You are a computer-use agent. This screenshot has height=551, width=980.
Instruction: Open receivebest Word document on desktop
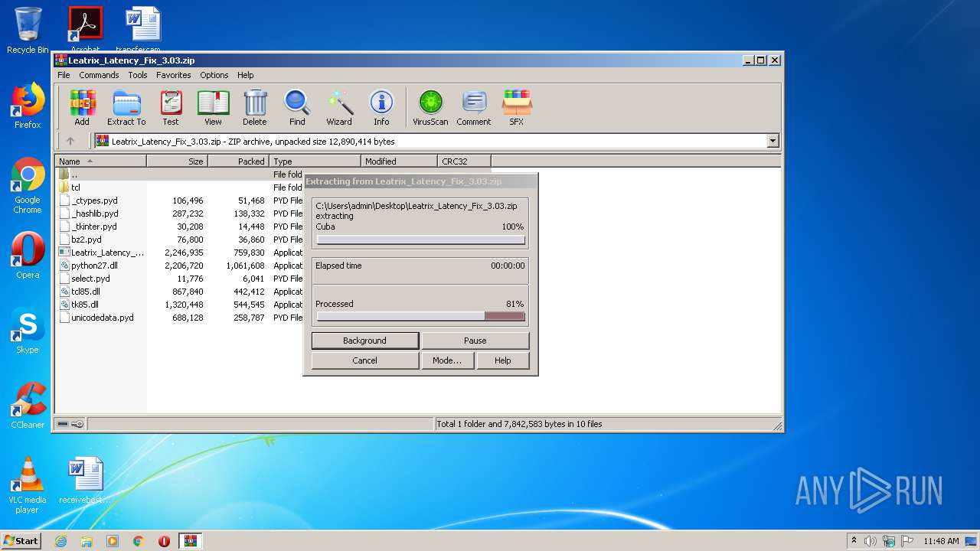click(x=85, y=481)
